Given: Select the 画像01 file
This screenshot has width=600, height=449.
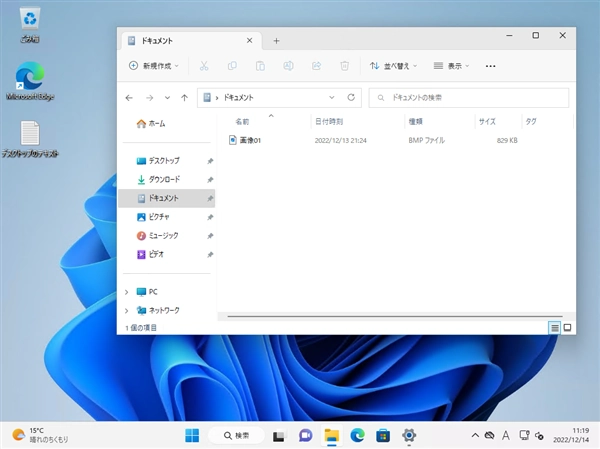Looking at the screenshot, I should (x=245, y=140).
